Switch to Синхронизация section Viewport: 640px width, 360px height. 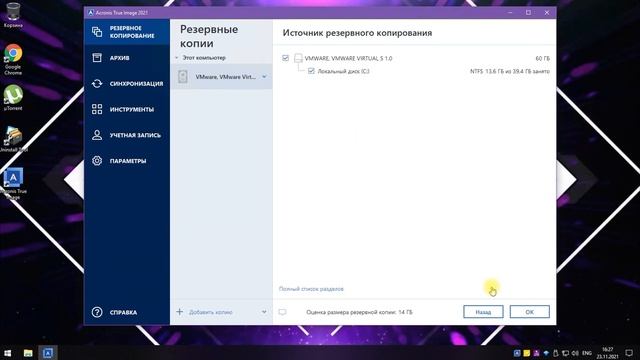point(127,84)
